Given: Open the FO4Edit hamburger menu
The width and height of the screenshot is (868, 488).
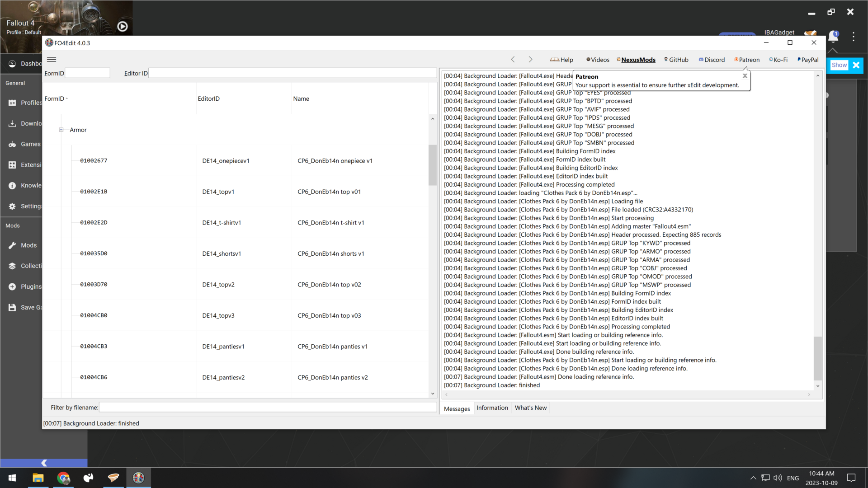Looking at the screenshot, I should point(52,59).
